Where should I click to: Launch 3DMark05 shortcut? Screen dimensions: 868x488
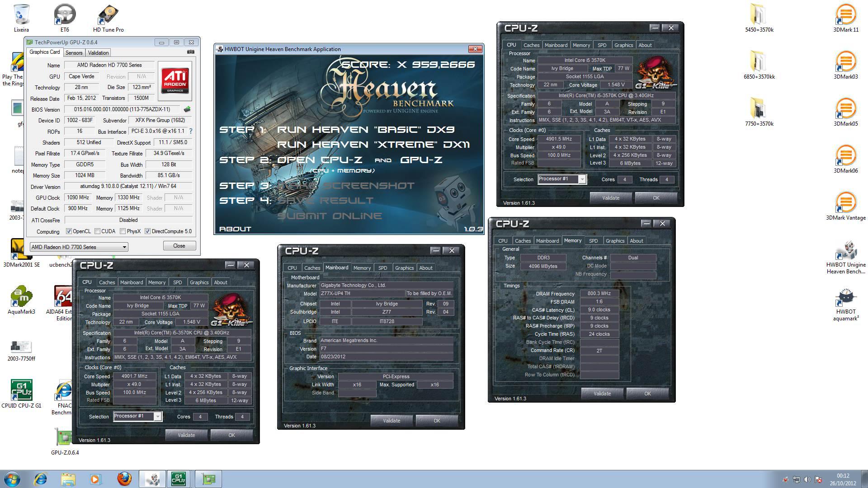846,112
